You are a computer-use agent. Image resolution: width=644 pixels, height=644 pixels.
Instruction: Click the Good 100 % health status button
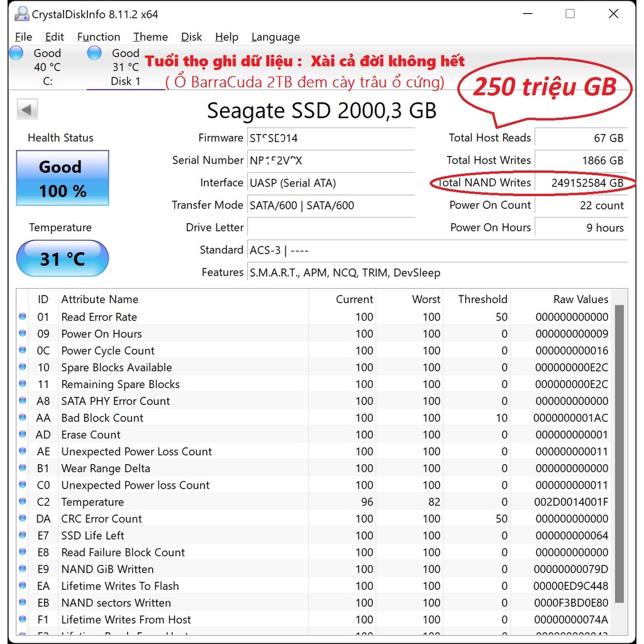tap(62, 178)
